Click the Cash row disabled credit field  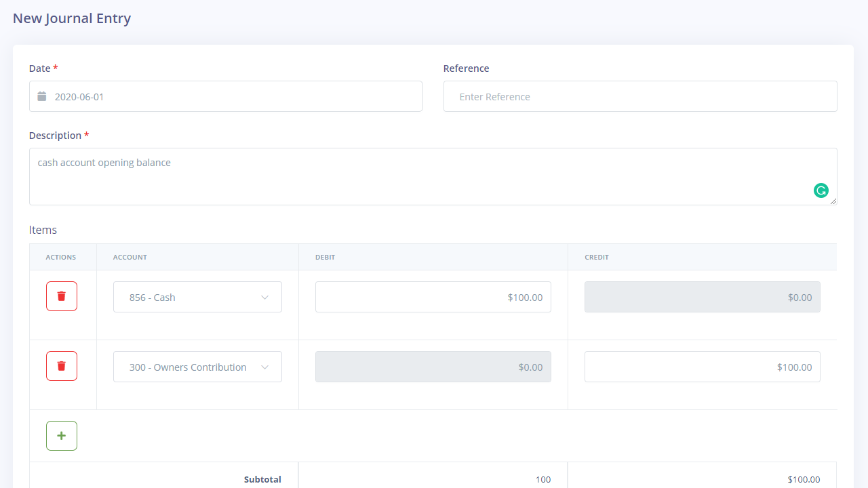[x=703, y=297]
